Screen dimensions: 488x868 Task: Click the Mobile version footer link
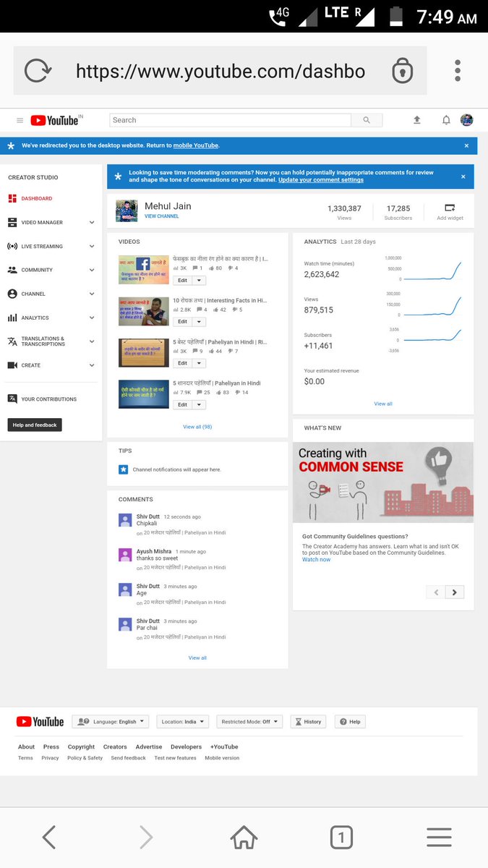pyautogui.click(x=222, y=758)
